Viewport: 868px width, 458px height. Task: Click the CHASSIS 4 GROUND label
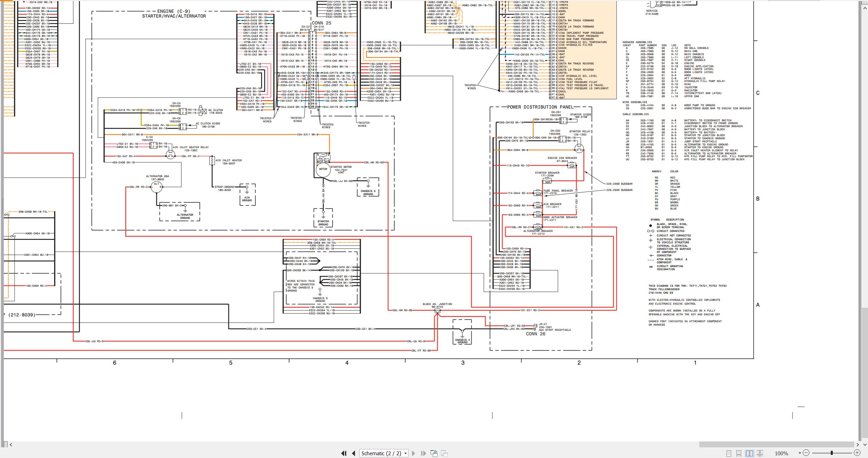coord(462,341)
